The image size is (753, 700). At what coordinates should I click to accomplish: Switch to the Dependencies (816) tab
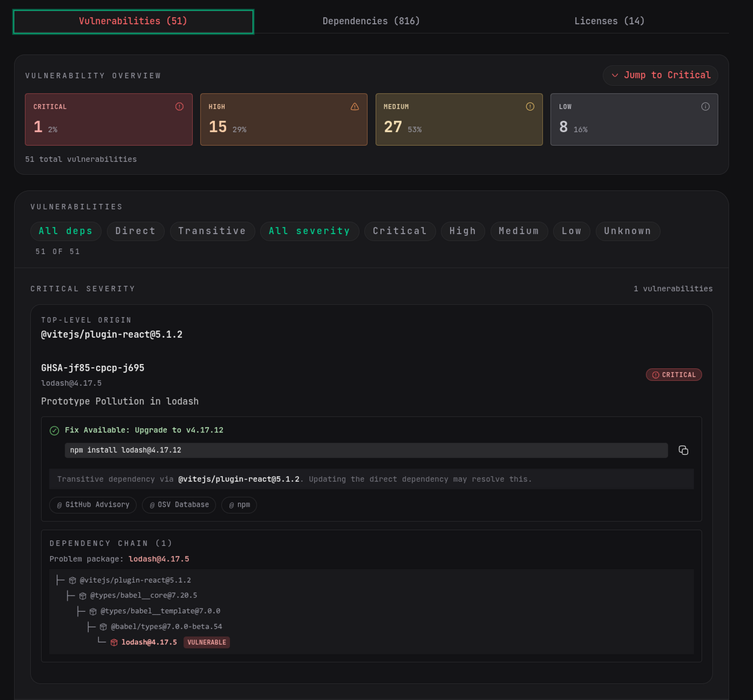pyautogui.click(x=371, y=21)
